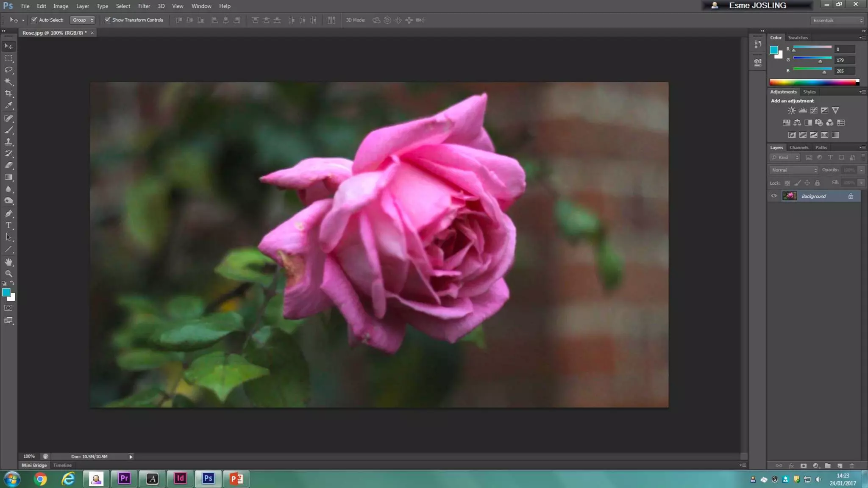
Task: Add a Brightness/Contrast adjustment
Action: 791,111
